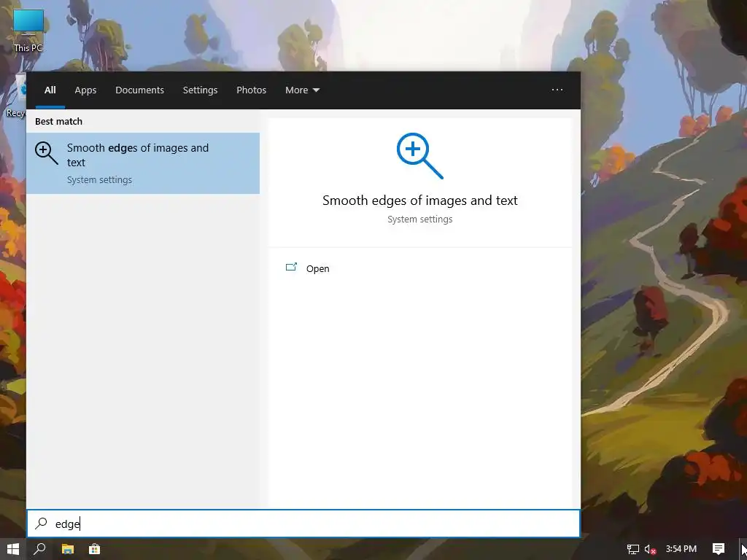The width and height of the screenshot is (747, 560).
Task: Click the large blue magnifier preview icon
Action: [419, 156]
